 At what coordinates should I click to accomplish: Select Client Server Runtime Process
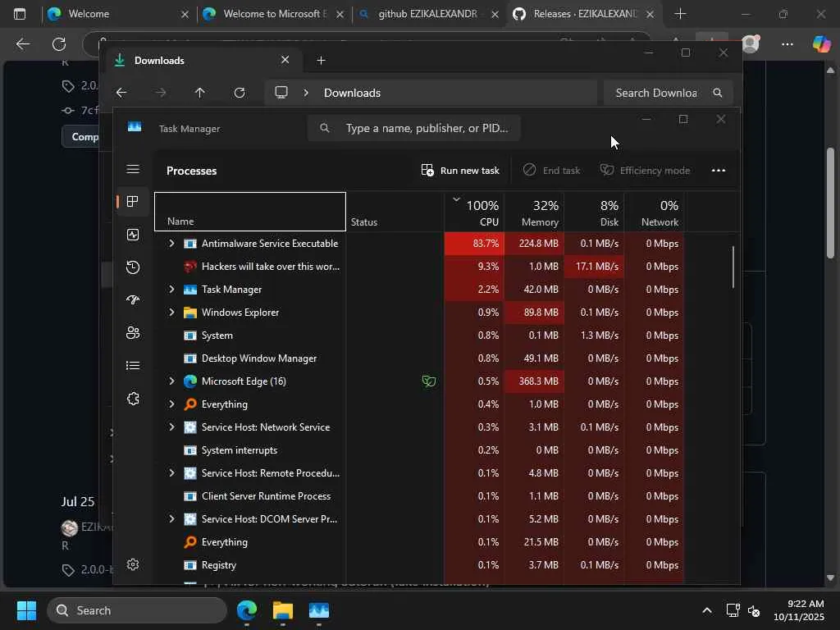(419, 496)
